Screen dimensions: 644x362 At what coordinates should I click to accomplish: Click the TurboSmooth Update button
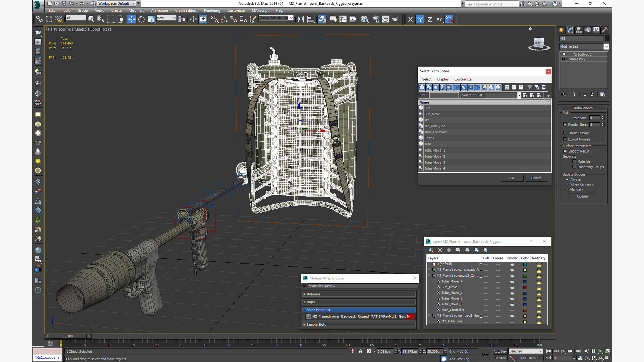582,196
